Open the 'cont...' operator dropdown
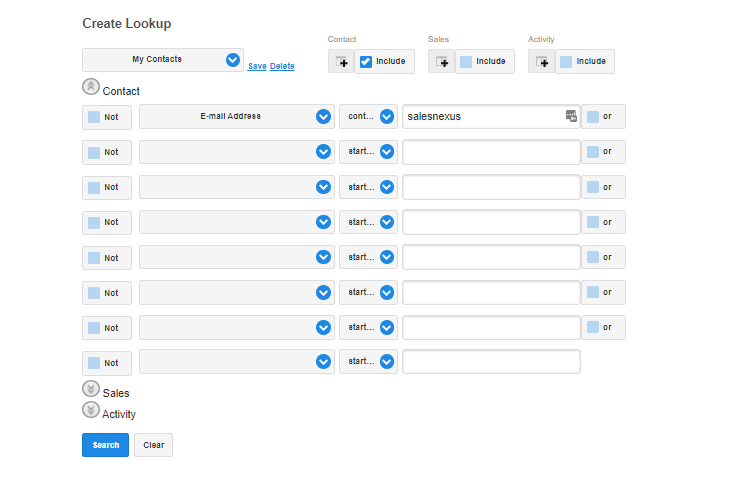This screenshot has height=493, width=743. 387,117
